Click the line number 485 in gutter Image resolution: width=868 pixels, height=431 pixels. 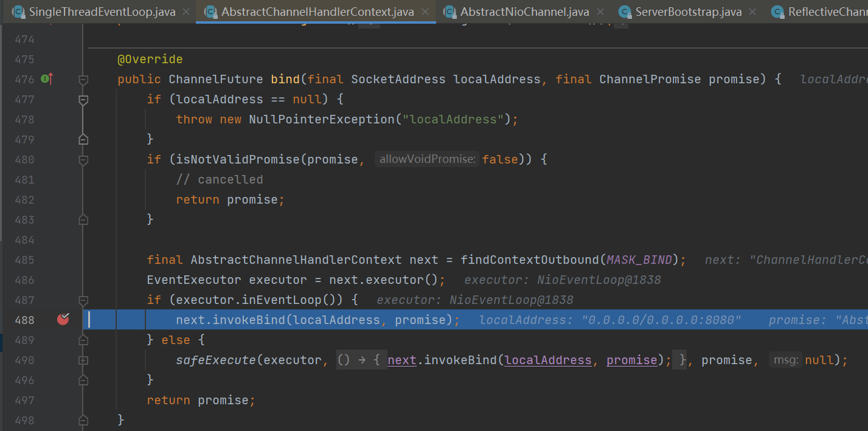[24, 260]
